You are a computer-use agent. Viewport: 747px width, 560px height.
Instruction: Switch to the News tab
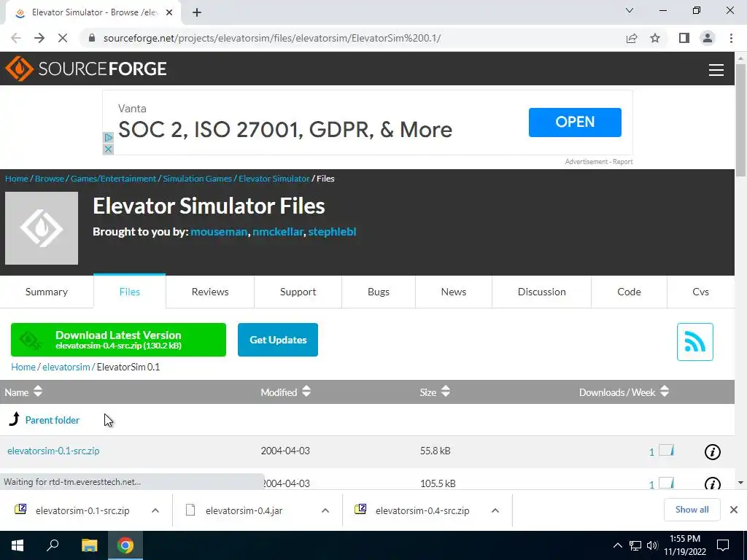[454, 292]
